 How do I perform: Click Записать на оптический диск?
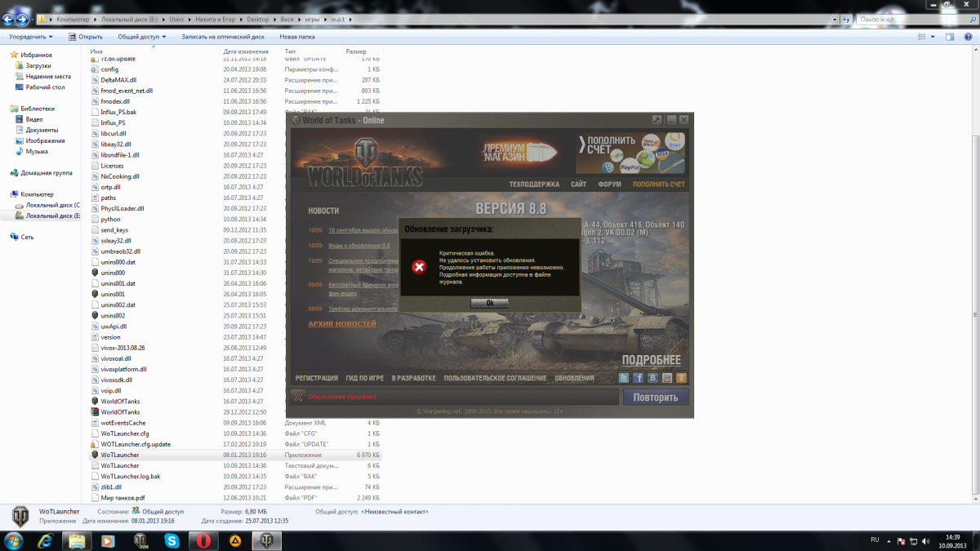[x=223, y=37]
